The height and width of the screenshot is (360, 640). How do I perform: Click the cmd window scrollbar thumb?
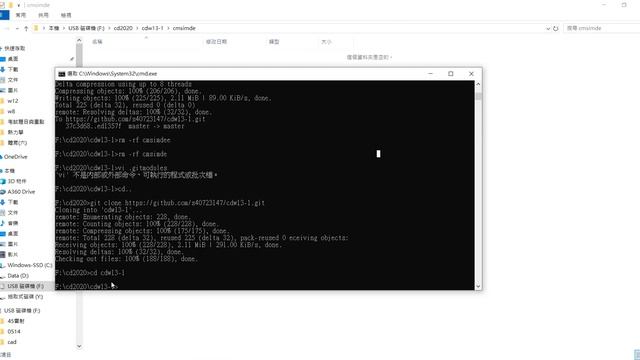pos(478,96)
